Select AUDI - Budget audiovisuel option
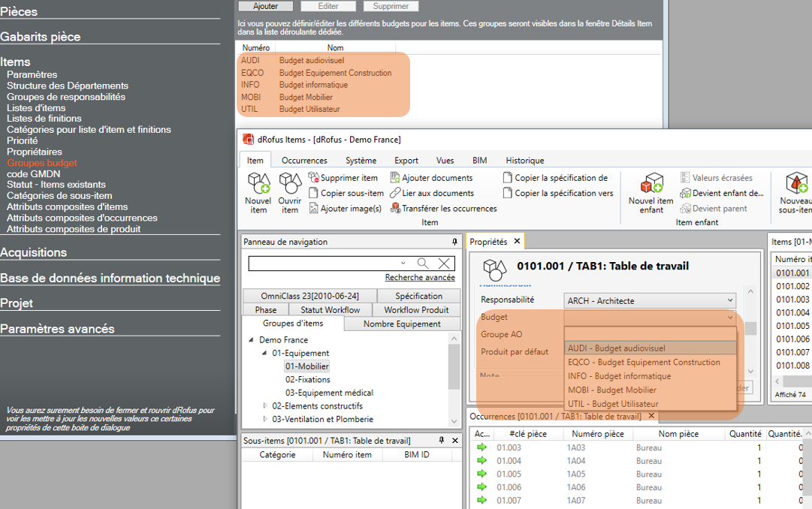The height and width of the screenshot is (509, 812). [x=616, y=348]
